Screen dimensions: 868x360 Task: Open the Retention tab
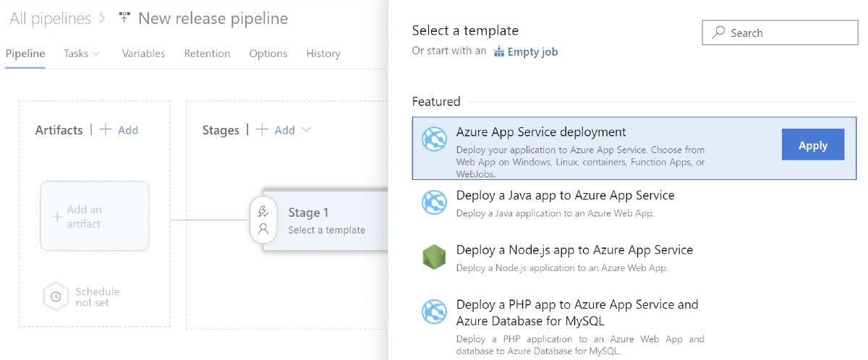tap(207, 53)
